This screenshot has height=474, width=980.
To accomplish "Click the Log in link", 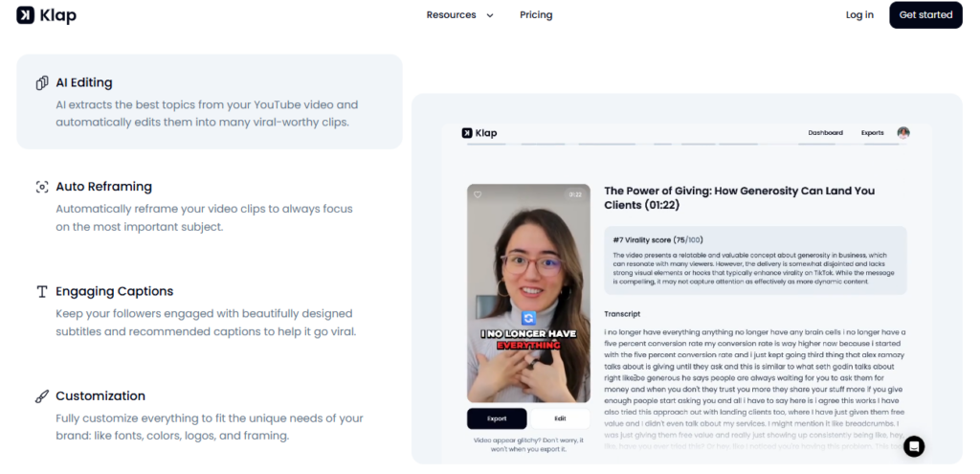I will pyautogui.click(x=859, y=15).
